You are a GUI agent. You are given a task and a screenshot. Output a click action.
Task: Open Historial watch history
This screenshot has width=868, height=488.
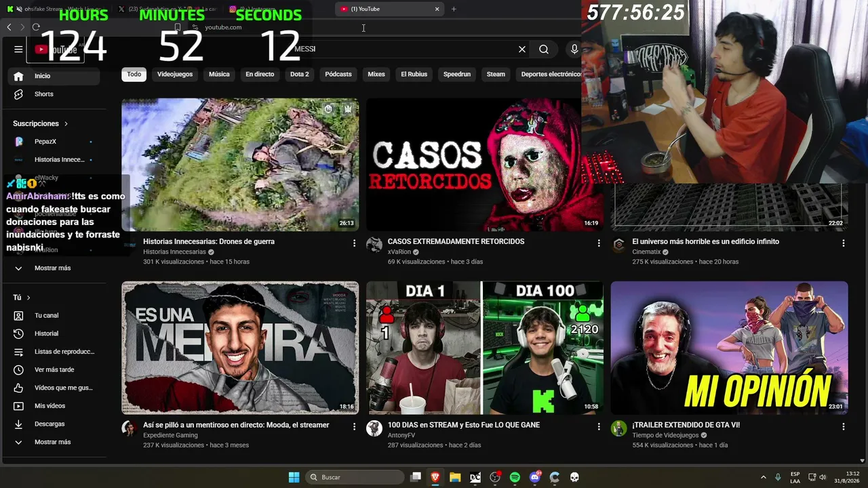tap(54, 333)
